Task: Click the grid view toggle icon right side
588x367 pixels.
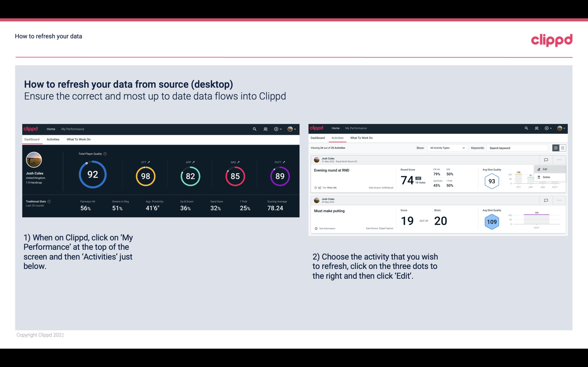Action: pos(562,148)
